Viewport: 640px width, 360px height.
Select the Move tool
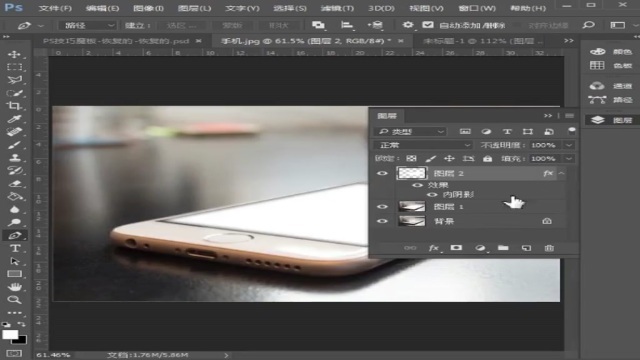click(14, 54)
